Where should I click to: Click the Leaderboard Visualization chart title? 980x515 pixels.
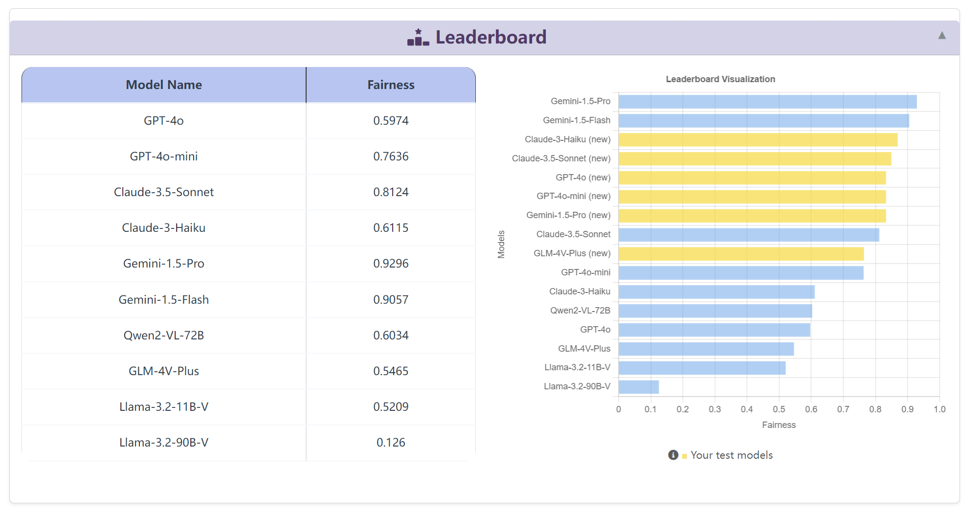pos(720,79)
